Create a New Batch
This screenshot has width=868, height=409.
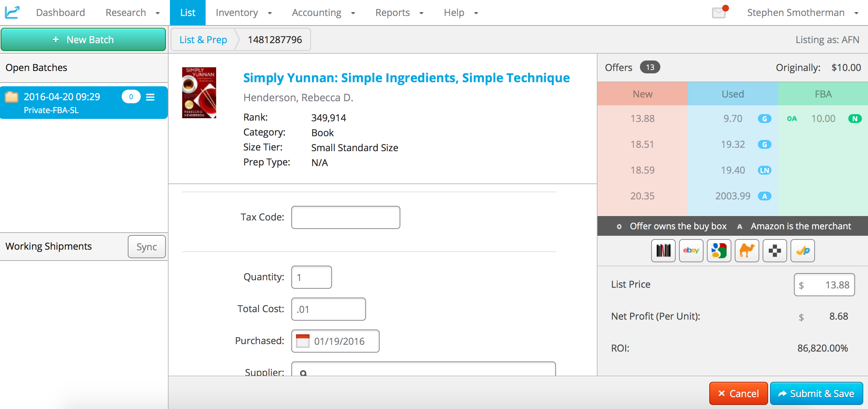(x=83, y=40)
